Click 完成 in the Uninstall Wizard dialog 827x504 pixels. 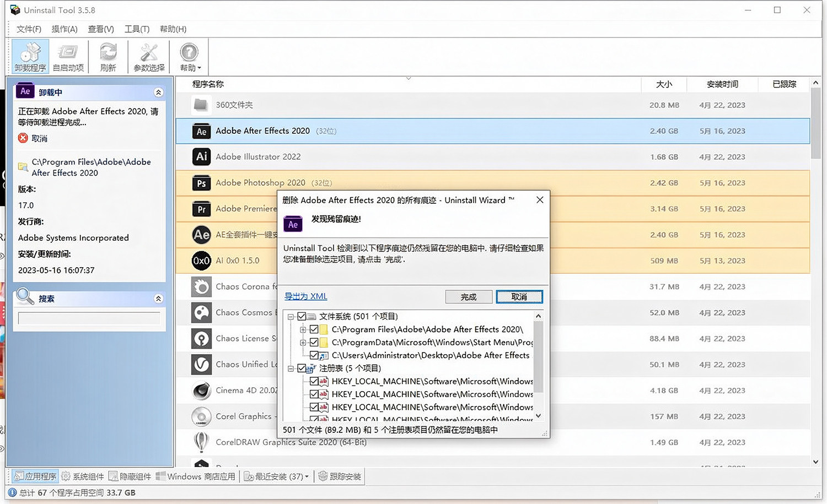coord(469,297)
